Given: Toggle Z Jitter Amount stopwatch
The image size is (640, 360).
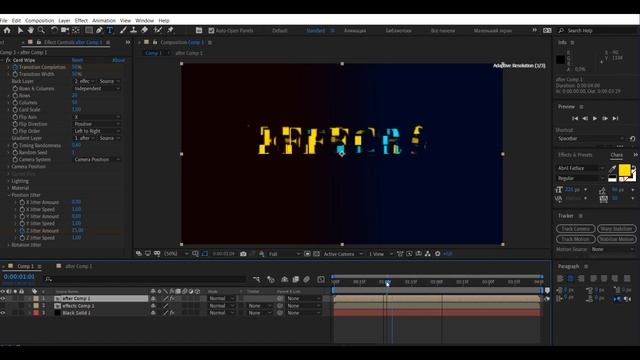Looking at the screenshot, I should click(22, 231).
